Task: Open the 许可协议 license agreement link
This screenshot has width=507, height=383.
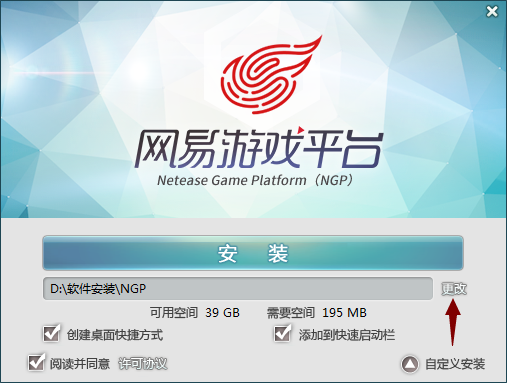Action: [143, 364]
